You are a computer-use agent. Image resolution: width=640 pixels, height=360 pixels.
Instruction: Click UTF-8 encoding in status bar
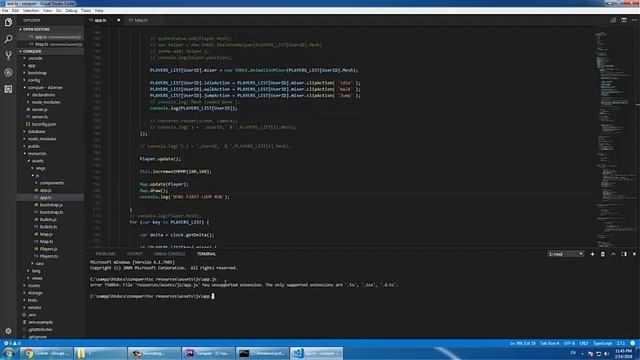(569, 343)
